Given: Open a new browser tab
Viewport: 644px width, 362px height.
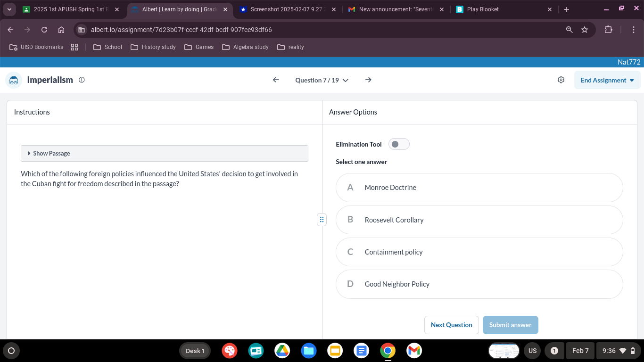Looking at the screenshot, I should pos(567,9).
